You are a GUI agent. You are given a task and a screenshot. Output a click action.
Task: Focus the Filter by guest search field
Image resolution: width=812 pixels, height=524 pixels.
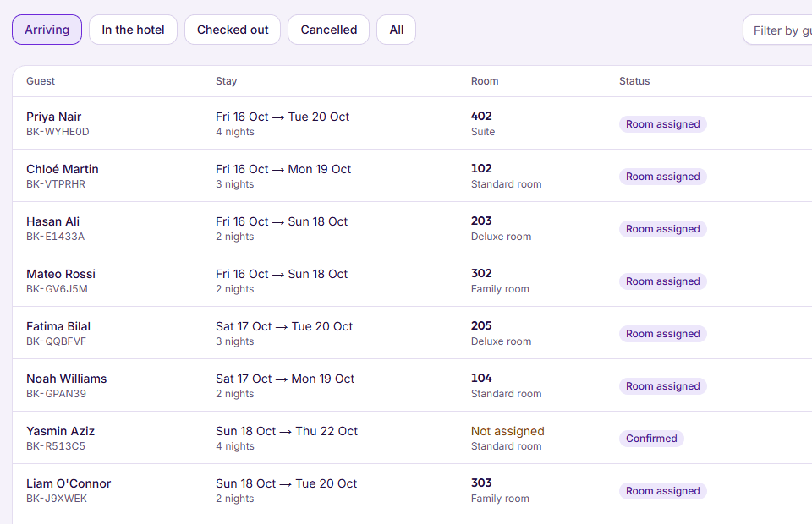tap(777, 30)
